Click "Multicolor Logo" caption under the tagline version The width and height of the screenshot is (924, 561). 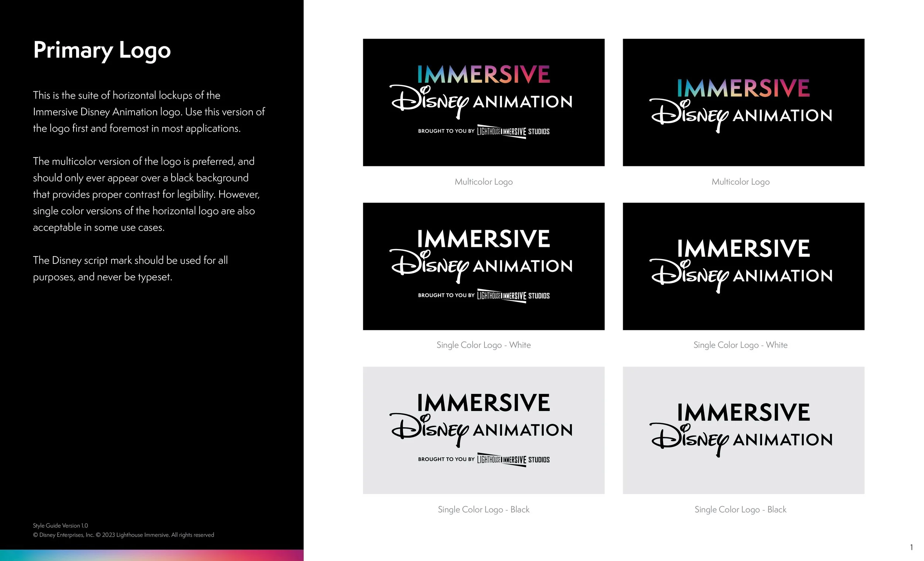point(484,182)
